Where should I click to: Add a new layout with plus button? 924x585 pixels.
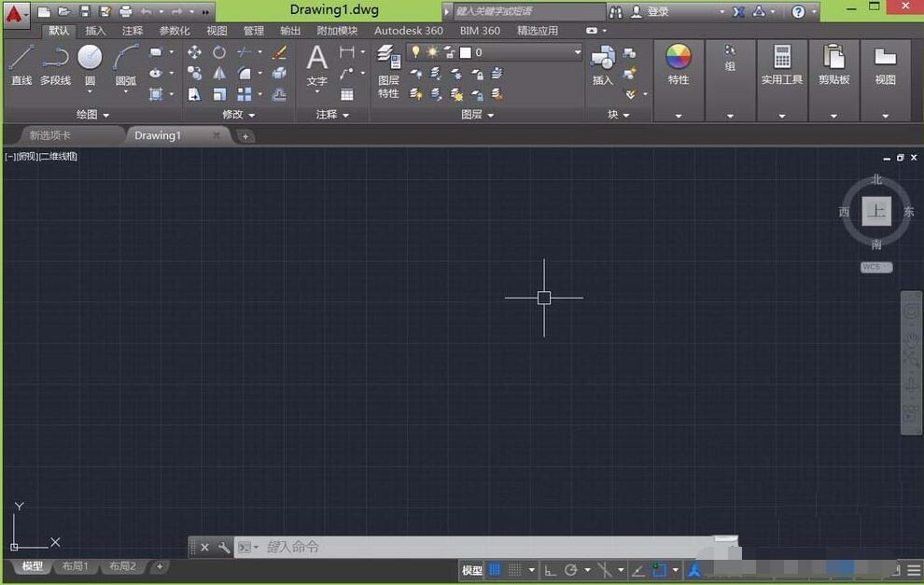coord(159,566)
